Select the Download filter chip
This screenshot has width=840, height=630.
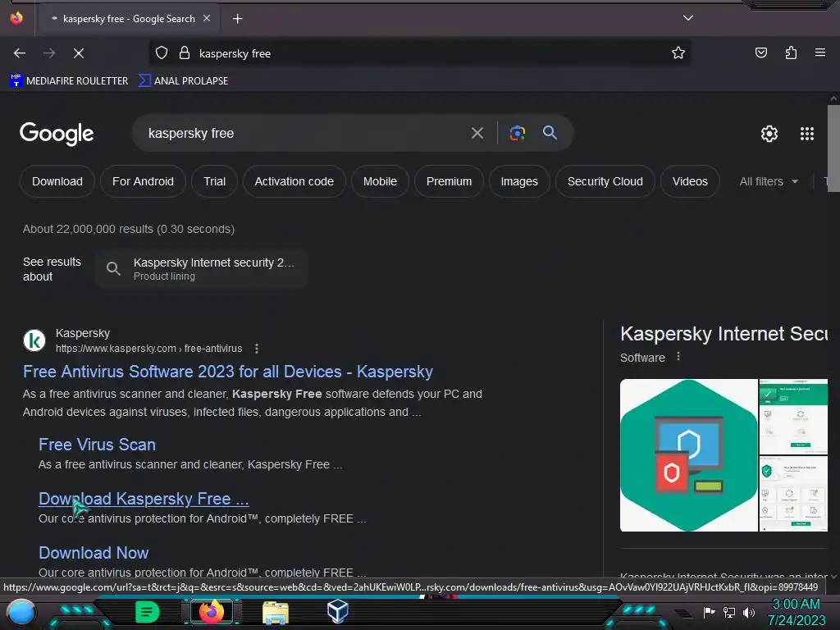(57, 181)
